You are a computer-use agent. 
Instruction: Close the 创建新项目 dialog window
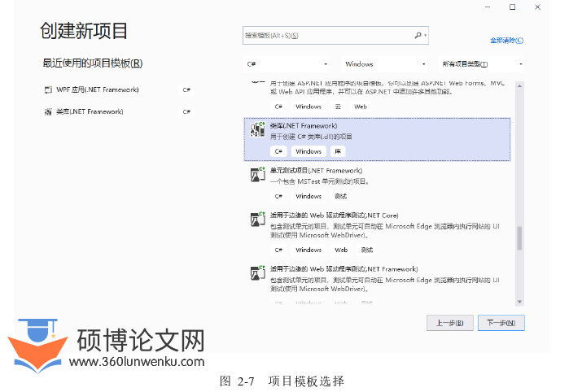[x=537, y=7]
